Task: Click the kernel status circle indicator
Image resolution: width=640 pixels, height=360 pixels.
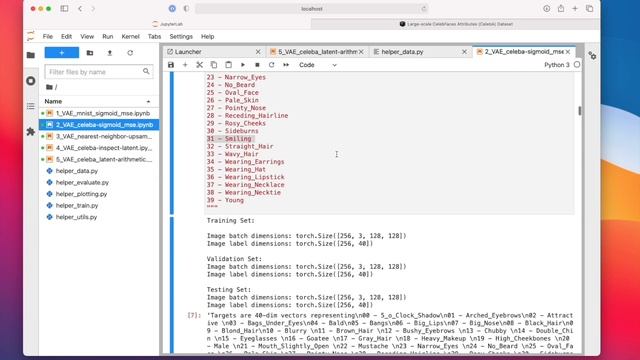Action: coord(577,64)
